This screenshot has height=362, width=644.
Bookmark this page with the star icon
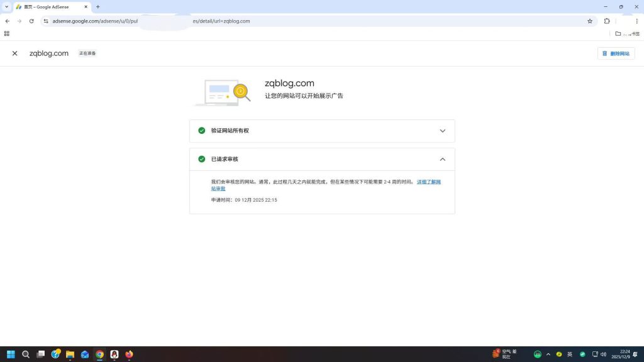click(590, 21)
